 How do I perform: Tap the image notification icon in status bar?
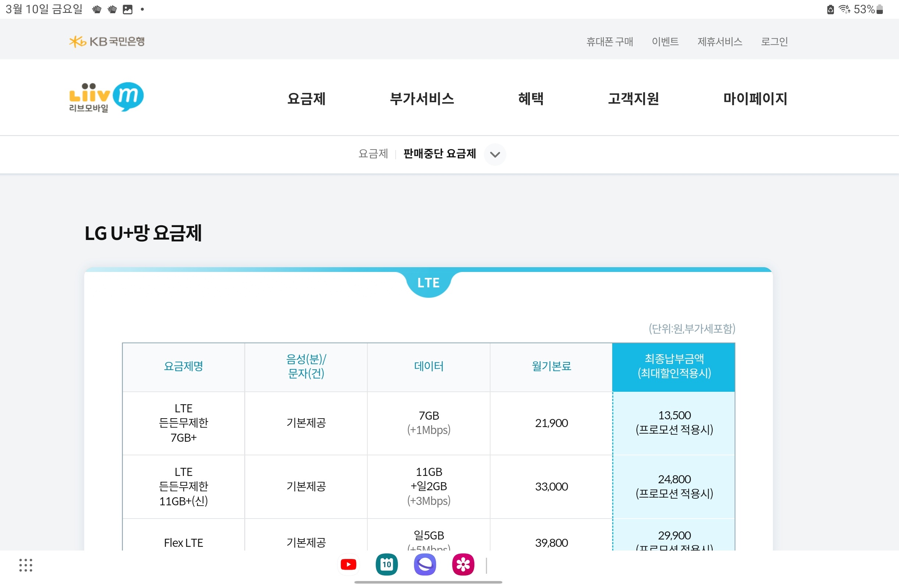(x=128, y=10)
